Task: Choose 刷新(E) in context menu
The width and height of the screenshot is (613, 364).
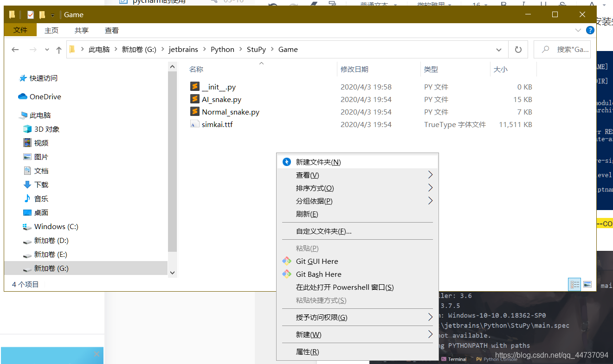Action: pos(357,214)
